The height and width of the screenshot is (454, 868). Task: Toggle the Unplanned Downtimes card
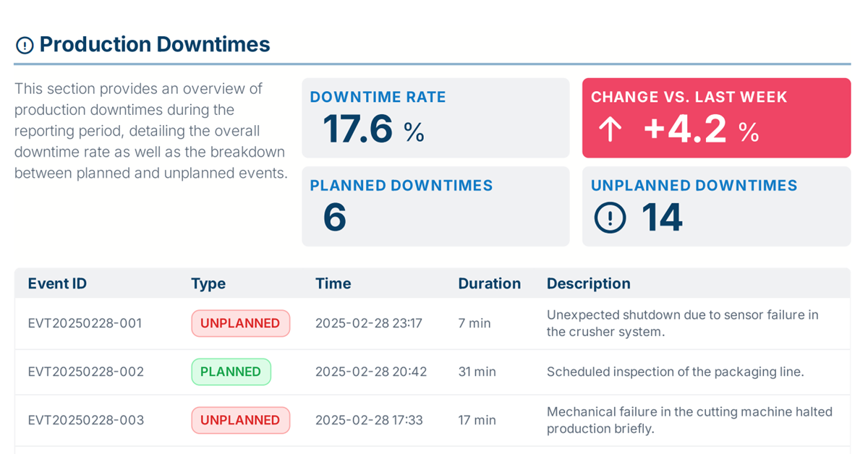point(716,205)
